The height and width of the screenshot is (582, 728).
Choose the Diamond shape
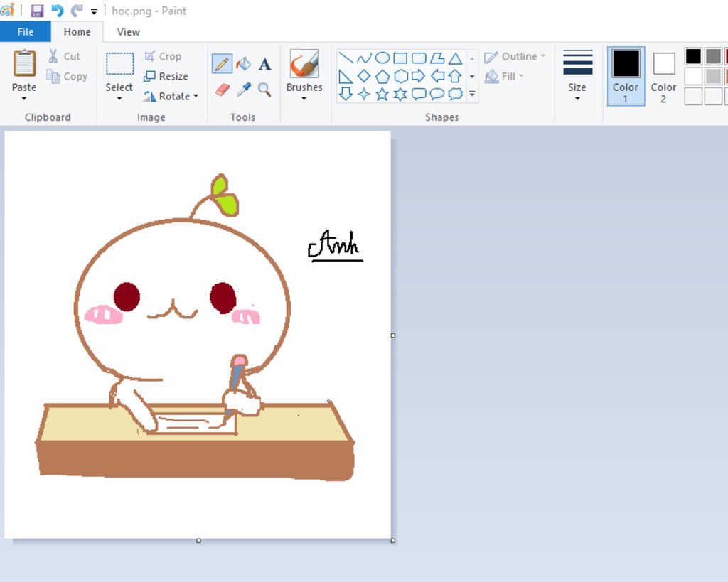[364, 75]
